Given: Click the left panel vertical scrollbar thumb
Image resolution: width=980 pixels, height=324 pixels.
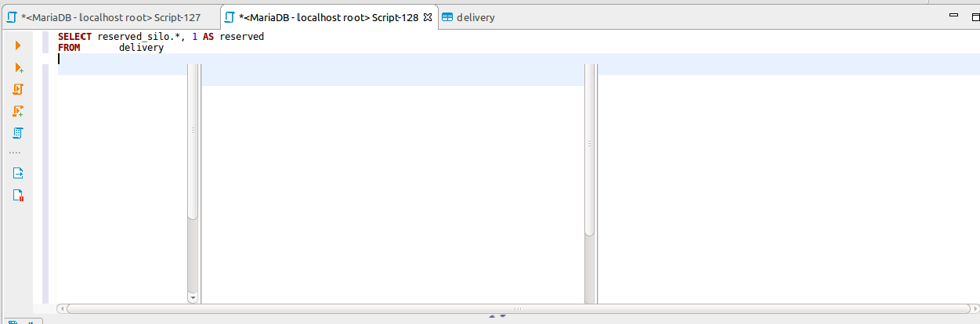Looking at the screenshot, I should pos(193,141).
